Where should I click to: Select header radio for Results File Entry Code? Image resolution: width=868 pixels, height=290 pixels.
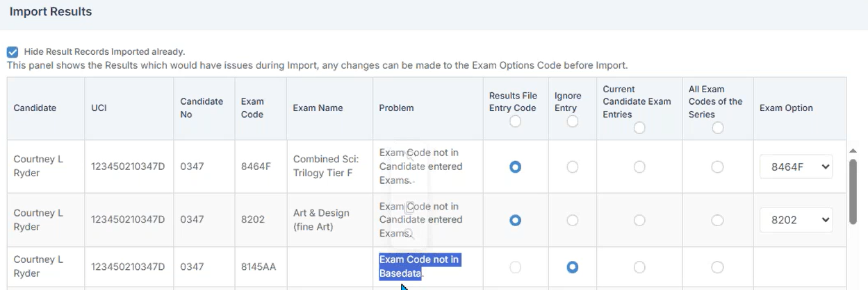pos(515,121)
